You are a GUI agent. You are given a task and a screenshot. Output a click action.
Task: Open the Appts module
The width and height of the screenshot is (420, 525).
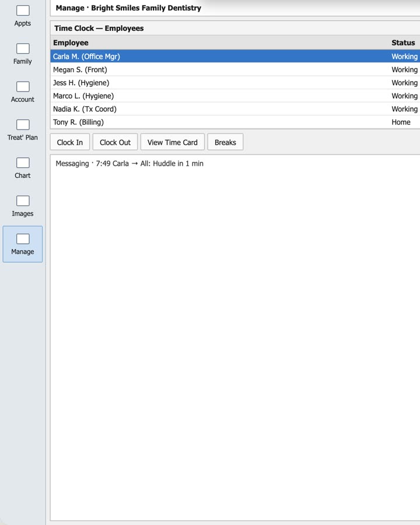[x=22, y=16]
